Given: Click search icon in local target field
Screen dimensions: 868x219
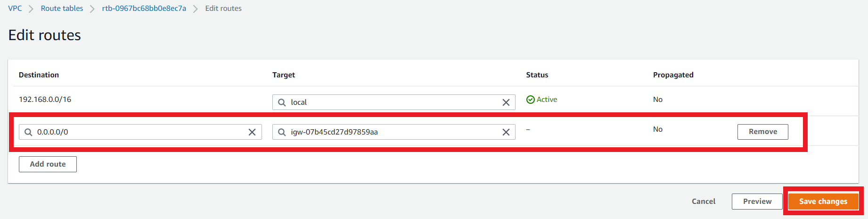Looking at the screenshot, I should point(282,102).
